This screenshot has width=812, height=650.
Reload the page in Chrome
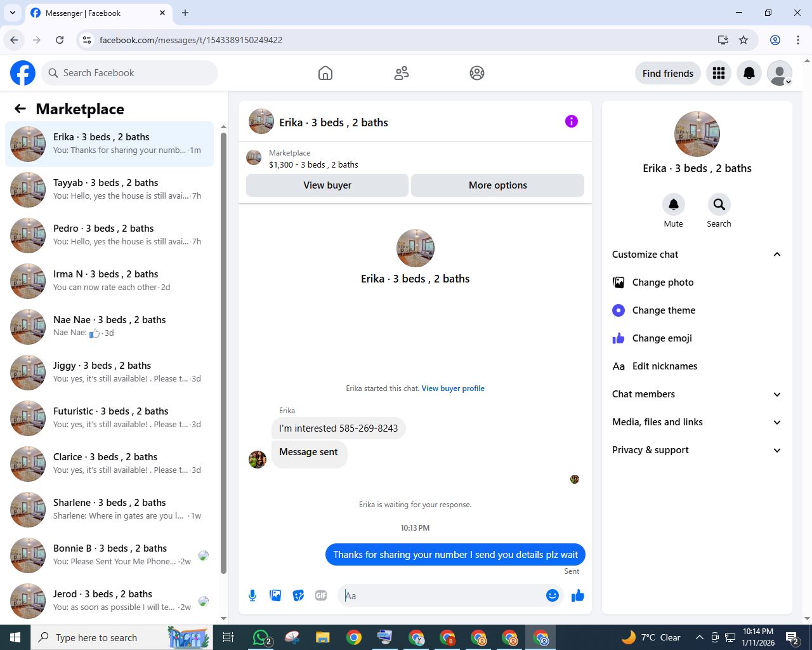(60, 40)
